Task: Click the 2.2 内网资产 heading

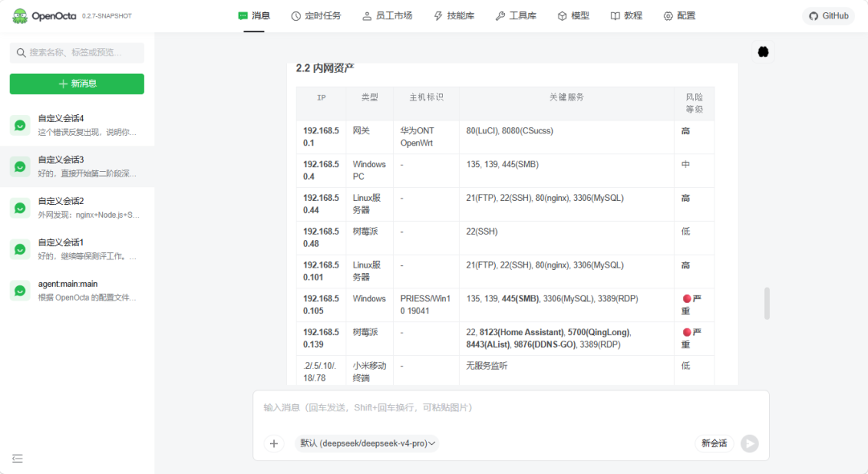Action: coord(325,68)
